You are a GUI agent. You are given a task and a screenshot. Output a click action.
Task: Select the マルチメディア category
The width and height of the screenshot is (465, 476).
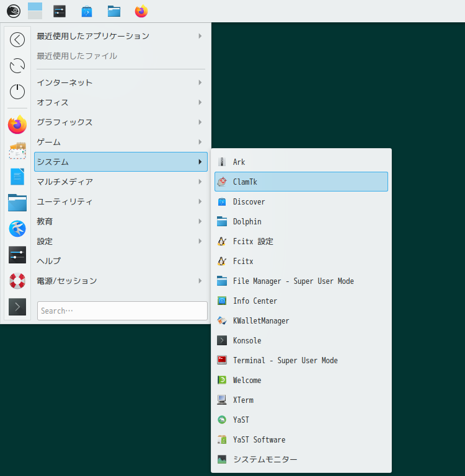click(x=121, y=182)
